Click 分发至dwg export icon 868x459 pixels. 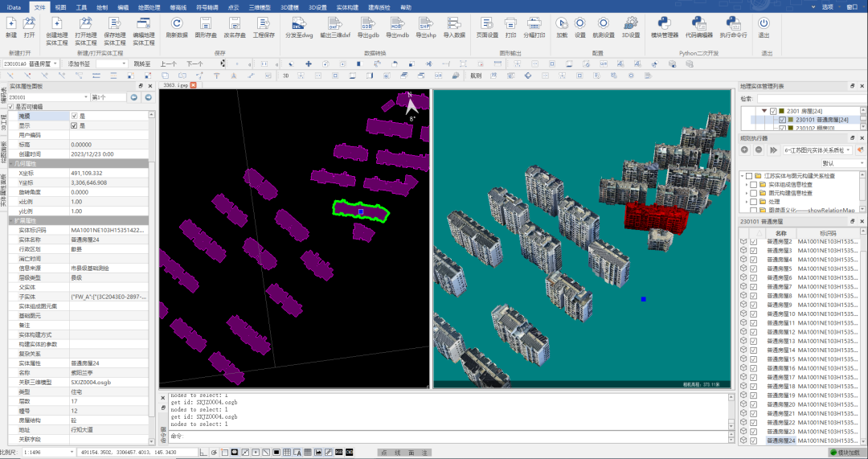pyautogui.click(x=297, y=23)
